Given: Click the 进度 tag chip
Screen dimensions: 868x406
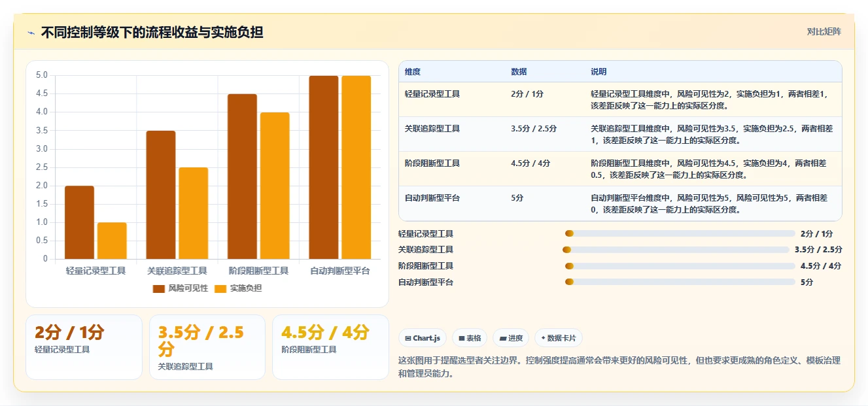Looking at the screenshot, I should (x=511, y=338).
